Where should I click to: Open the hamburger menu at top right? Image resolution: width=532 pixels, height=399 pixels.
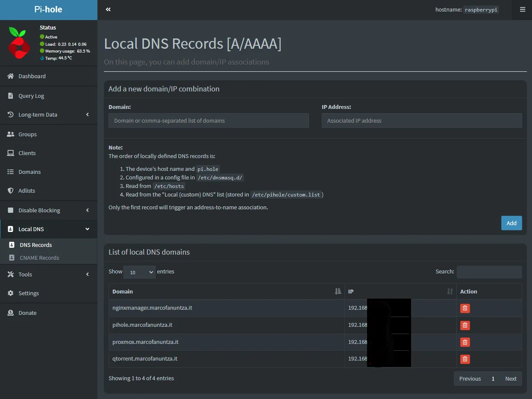pyautogui.click(x=523, y=9)
